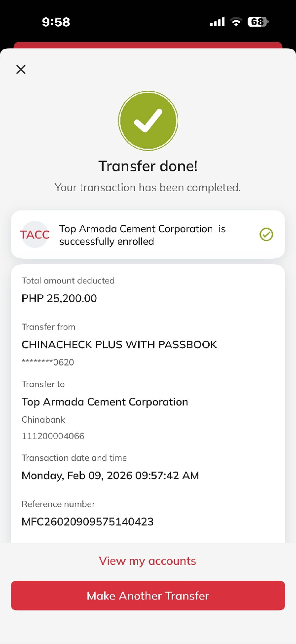Tap the Chinabank recipient bank label
The image size is (296, 644).
tap(43, 420)
